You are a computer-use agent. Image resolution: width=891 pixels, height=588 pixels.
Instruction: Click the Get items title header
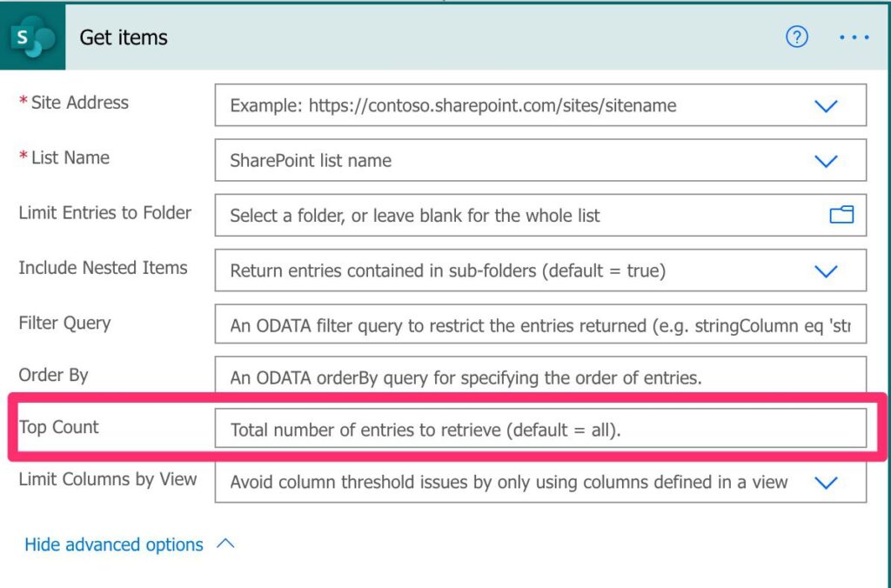tap(124, 37)
